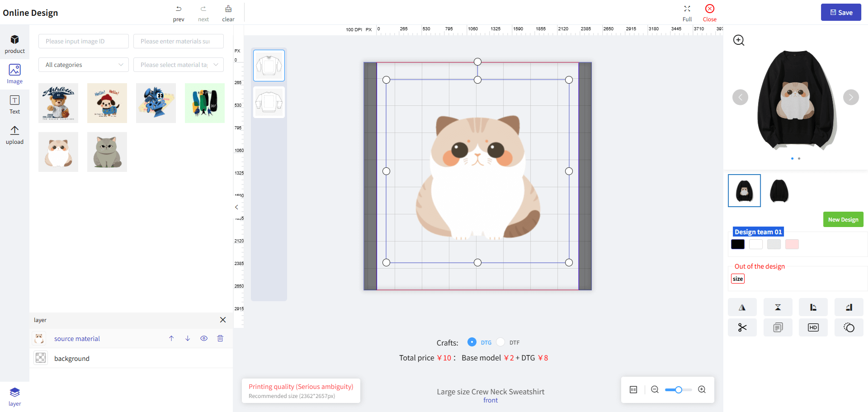
Task: Switch to the Text tab
Action: [14, 104]
